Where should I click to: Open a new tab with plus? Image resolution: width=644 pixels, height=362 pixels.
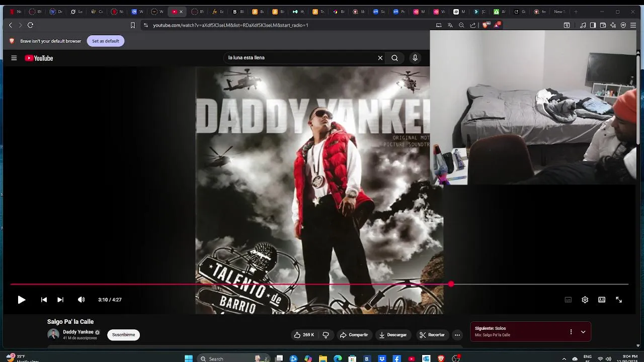[x=576, y=12]
